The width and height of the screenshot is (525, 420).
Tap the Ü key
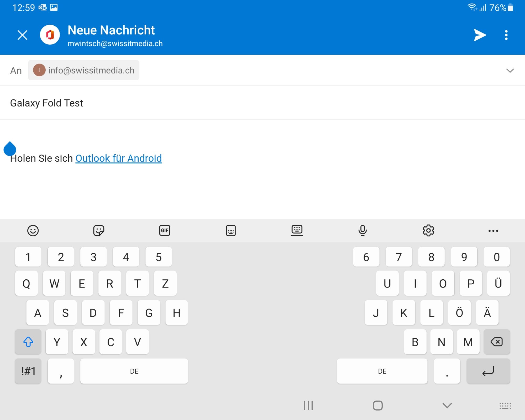[x=498, y=283]
